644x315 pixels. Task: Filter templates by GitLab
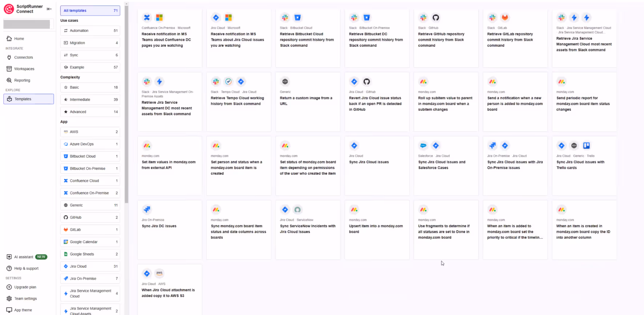pos(90,230)
